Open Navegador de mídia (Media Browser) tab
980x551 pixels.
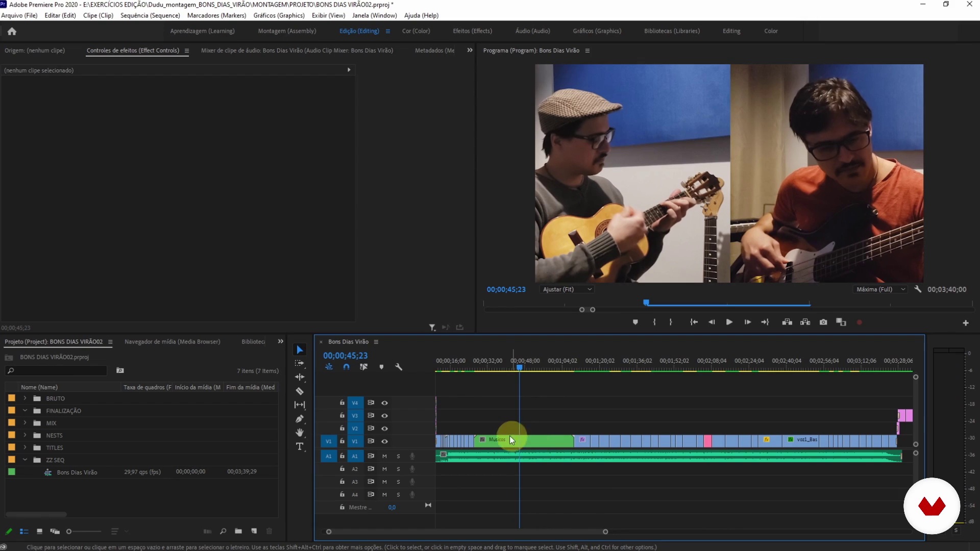pyautogui.click(x=173, y=342)
